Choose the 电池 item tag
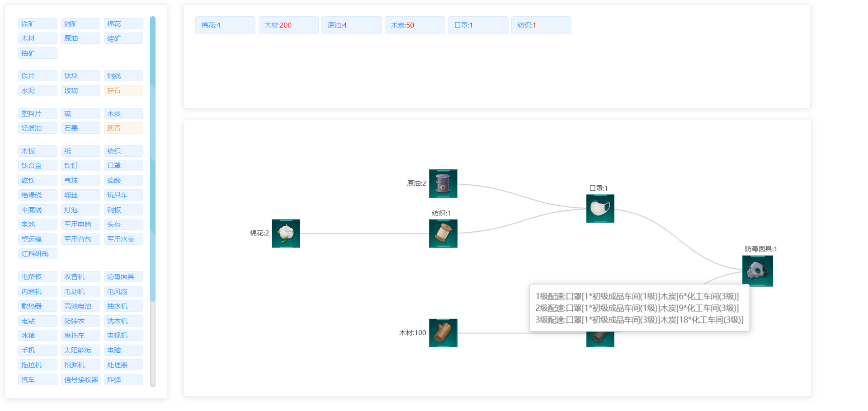Screen dimensions: 868x411 pyautogui.click(x=38, y=224)
